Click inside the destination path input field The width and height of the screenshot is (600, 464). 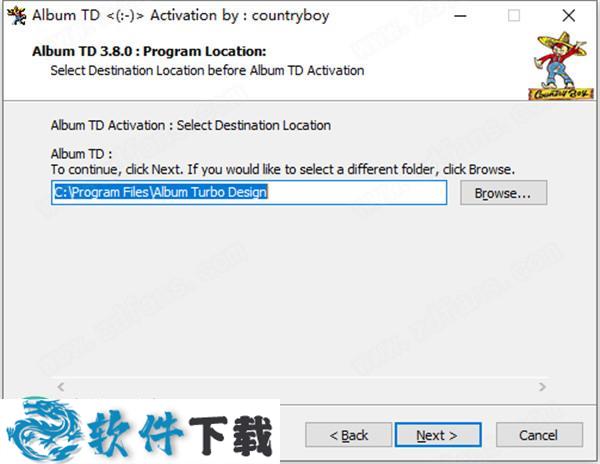tap(249, 192)
